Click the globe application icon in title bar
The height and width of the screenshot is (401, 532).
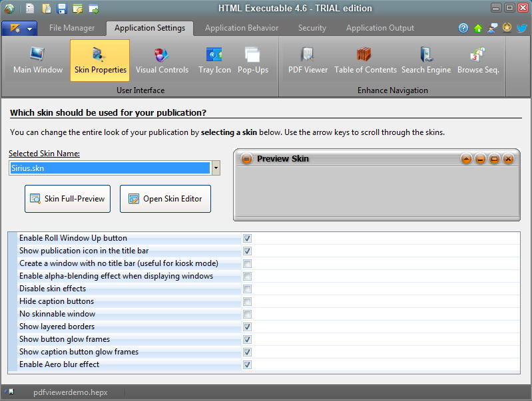[x=9, y=8]
